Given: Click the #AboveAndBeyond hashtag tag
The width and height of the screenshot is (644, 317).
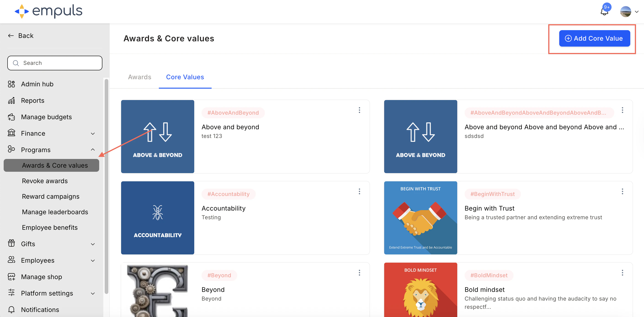Looking at the screenshot, I should click(x=233, y=113).
